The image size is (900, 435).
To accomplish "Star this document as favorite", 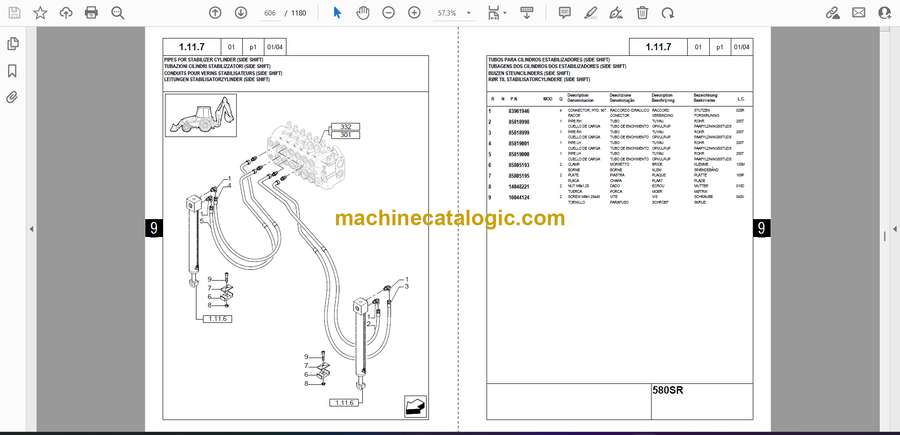I will tap(40, 13).
